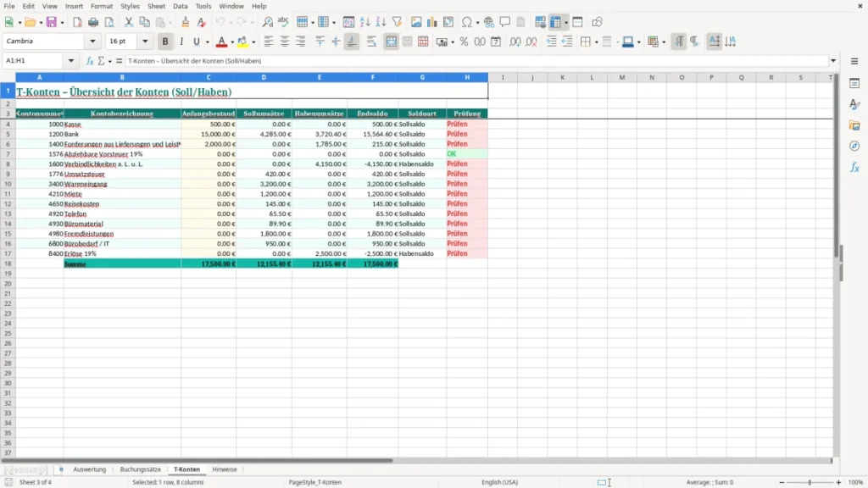Screen dimensions: 868x488
Task: Click the Select Function sum icon
Action: click(101, 61)
